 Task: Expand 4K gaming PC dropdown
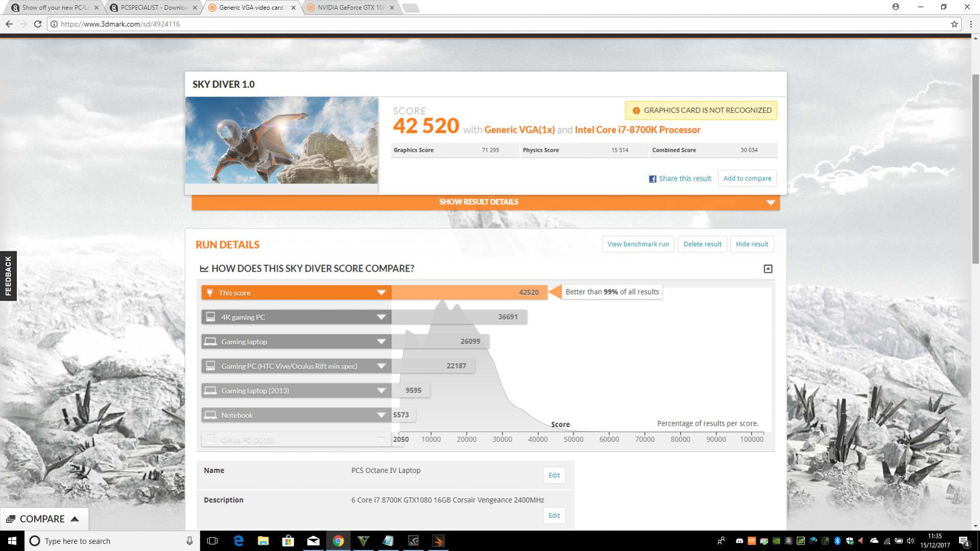(381, 317)
